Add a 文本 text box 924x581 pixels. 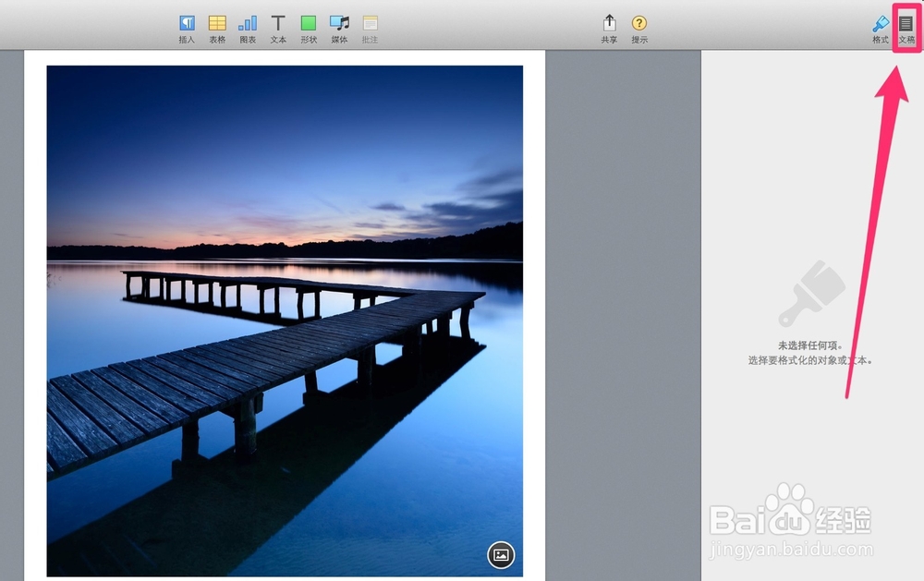pos(278,29)
